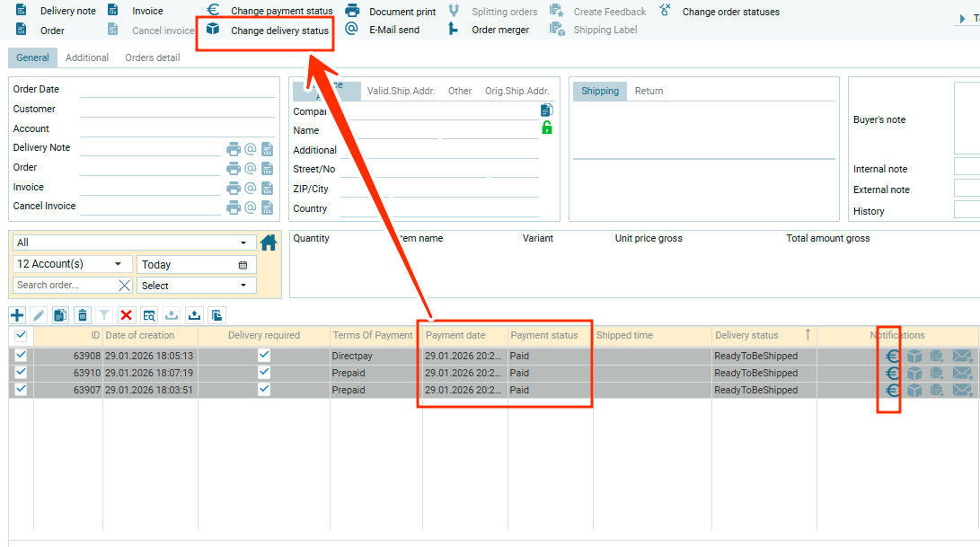Image resolution: width=980 pixels, height=547 pixels.
Task: Click the euro icon for order 63908
Action: (892, 356)
